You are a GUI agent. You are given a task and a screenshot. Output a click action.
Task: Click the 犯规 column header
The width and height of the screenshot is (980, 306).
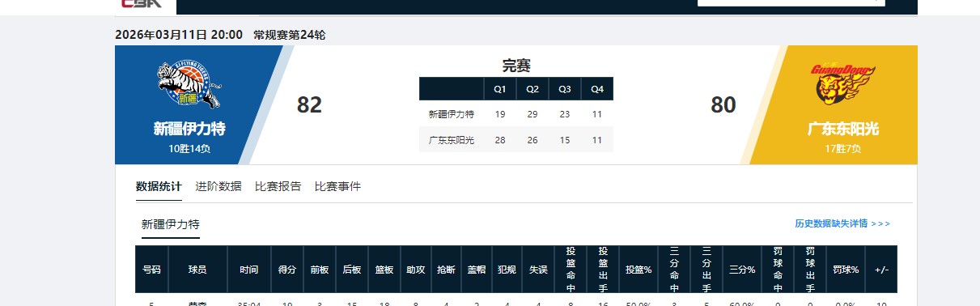click(507, 270)
